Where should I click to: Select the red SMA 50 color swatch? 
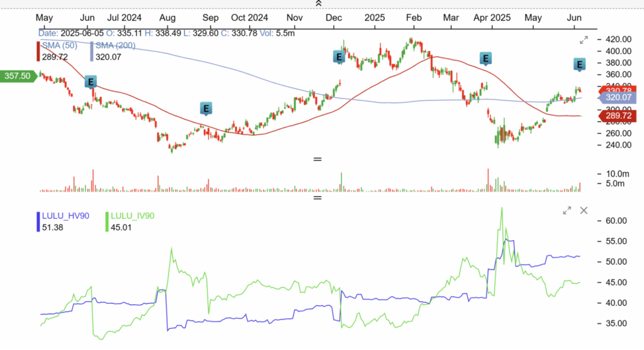[38, 52]
